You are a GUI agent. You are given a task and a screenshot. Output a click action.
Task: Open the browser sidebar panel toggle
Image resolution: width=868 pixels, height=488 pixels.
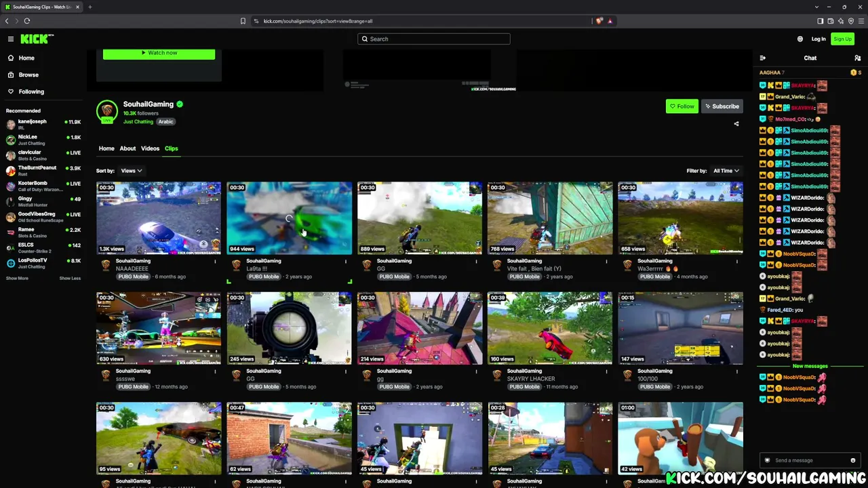tap(820, 21)
